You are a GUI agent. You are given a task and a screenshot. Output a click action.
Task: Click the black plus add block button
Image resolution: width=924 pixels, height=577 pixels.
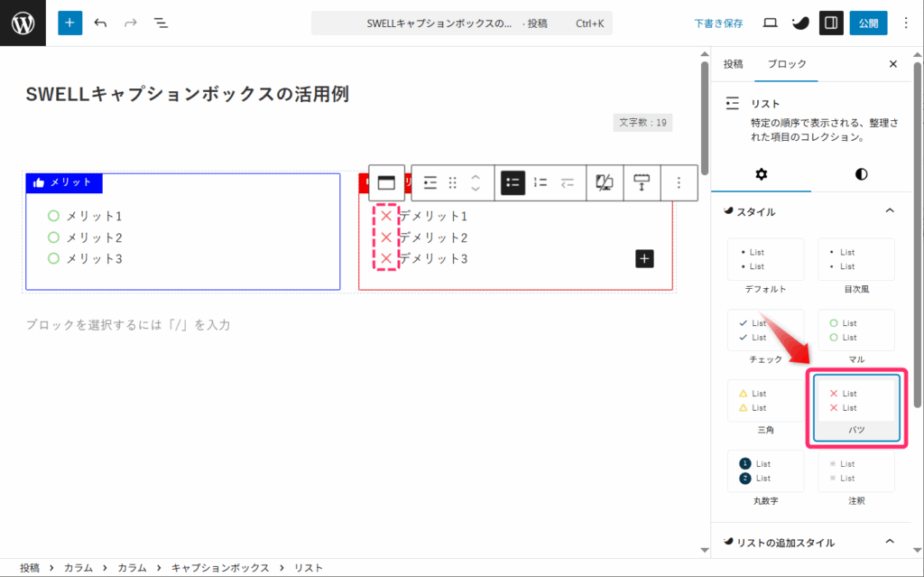[644, 258]
